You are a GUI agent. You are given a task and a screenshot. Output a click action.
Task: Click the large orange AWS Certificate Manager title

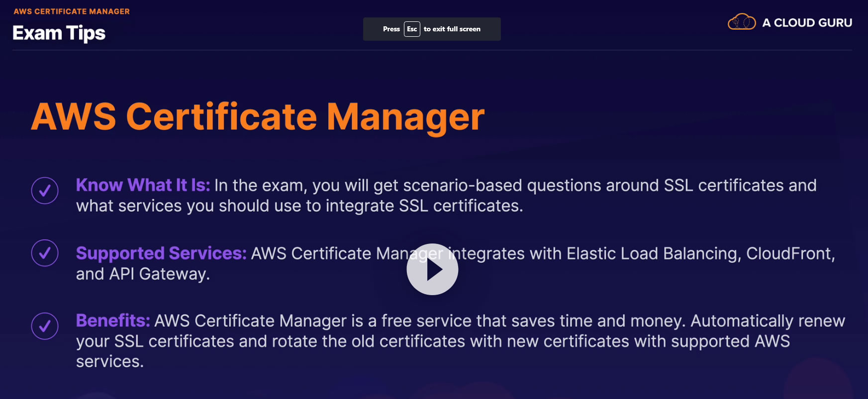tap(258, 117)
